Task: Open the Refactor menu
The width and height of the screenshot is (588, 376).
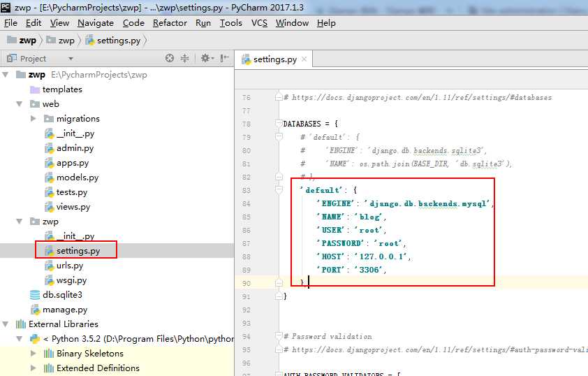Action: [x=170, y=23]
